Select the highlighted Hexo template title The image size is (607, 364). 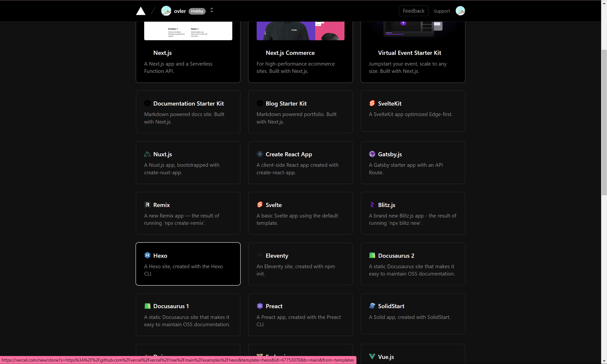160,256
